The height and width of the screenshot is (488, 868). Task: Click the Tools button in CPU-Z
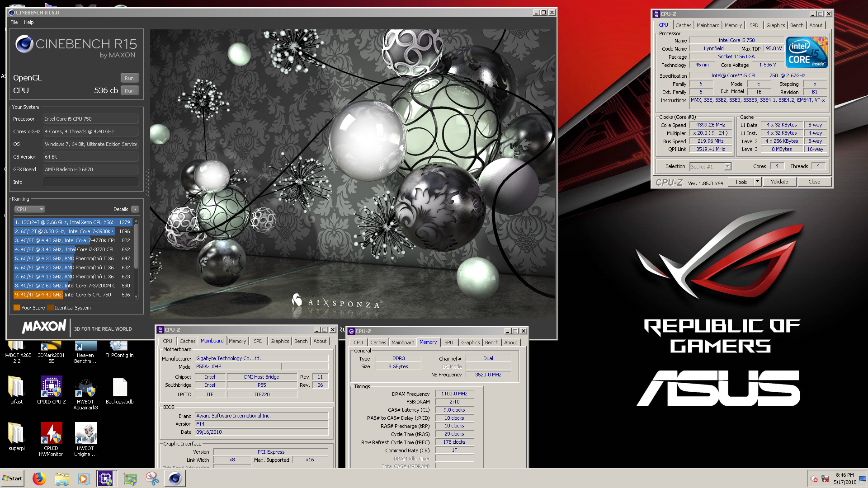pos(741,182)
